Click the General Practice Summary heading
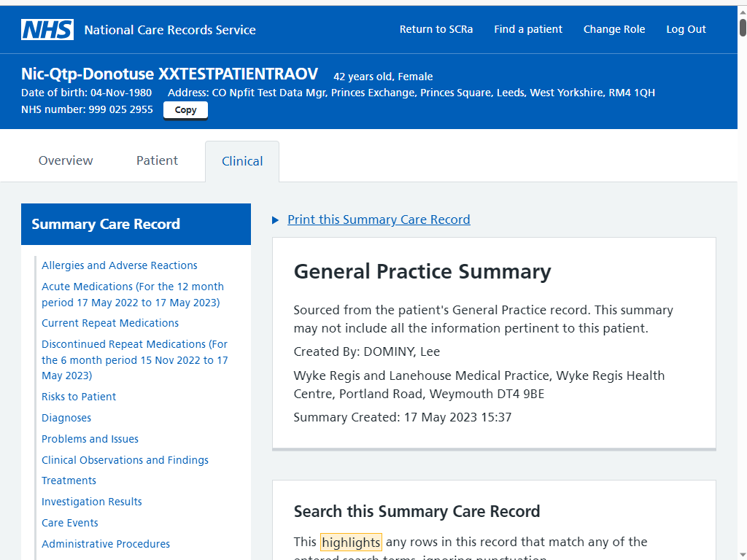This screenshot has width=747, height=560. pyautogui.click(x=422, y=271)
